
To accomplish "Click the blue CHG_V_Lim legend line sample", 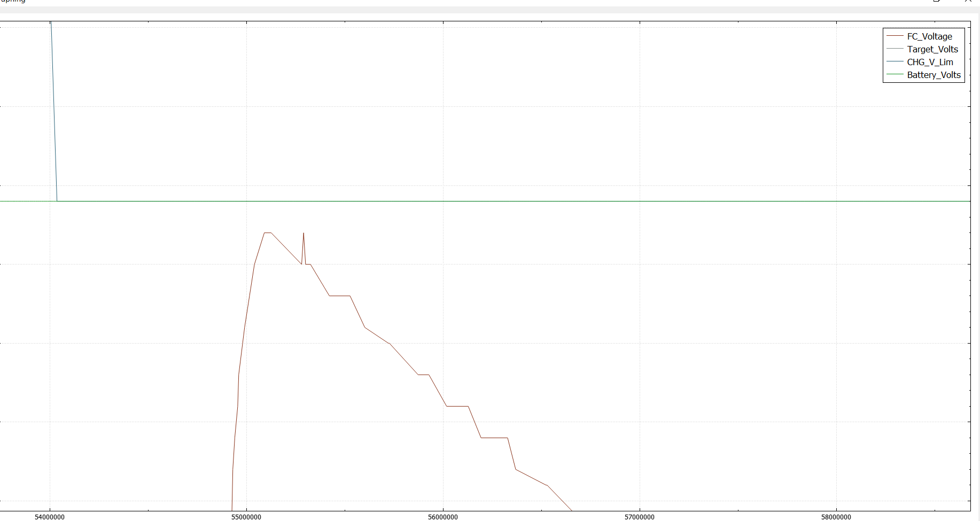I will (x=895, y=62).
